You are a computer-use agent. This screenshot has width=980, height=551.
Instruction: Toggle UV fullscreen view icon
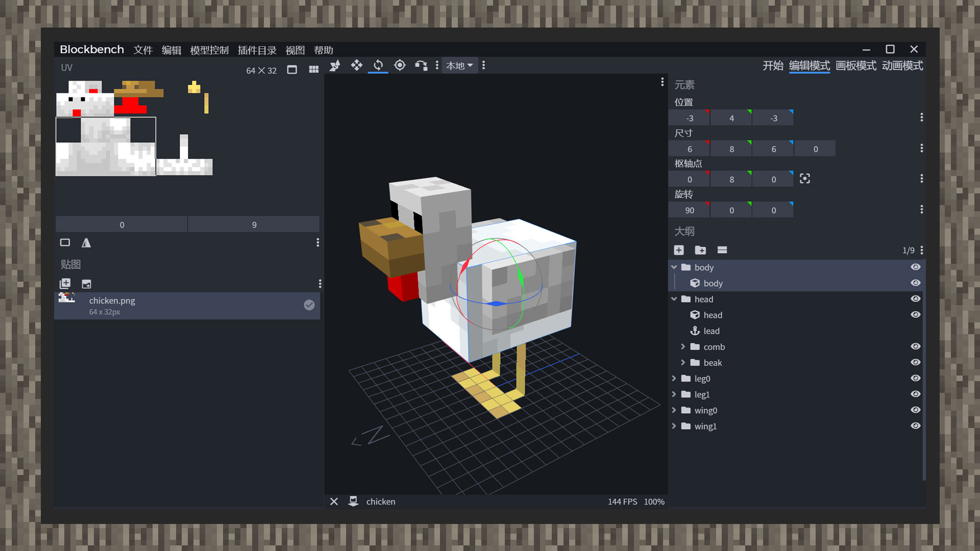[292, 70]
